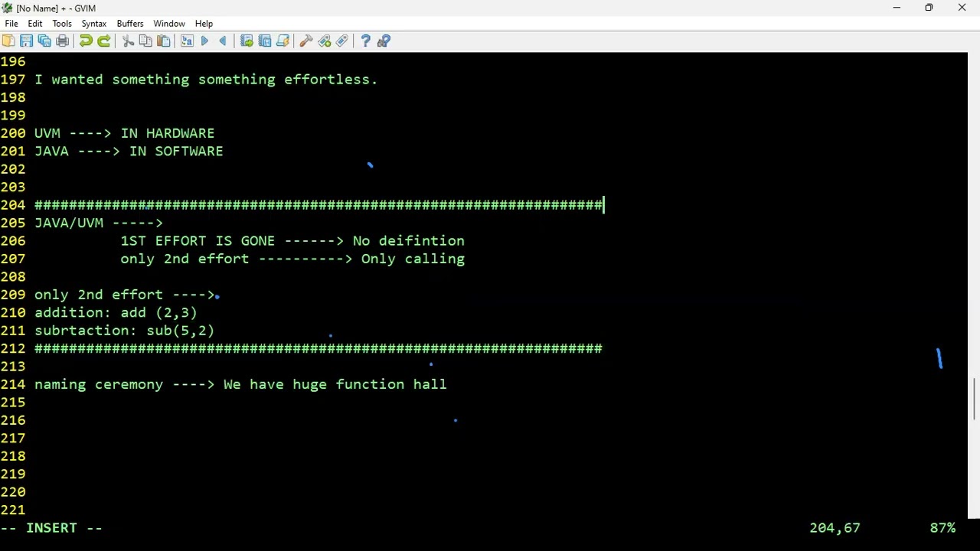
Task: Click 'Only calling' on line 207
Action: click(413, 259)
